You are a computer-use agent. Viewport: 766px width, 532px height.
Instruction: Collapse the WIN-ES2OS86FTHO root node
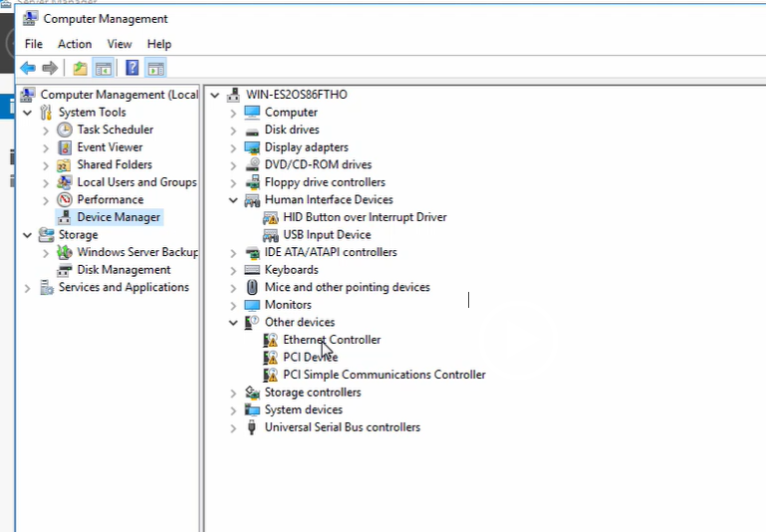pos(215,96)
